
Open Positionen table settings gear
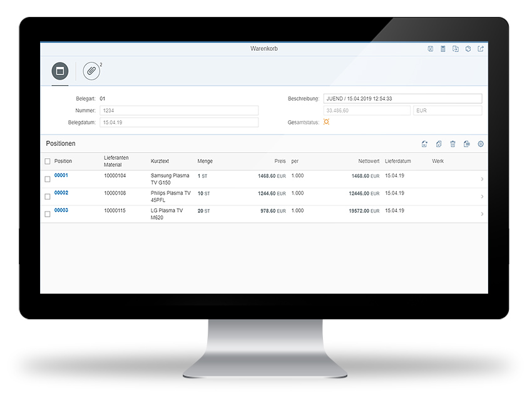click(x=481, y=144)
